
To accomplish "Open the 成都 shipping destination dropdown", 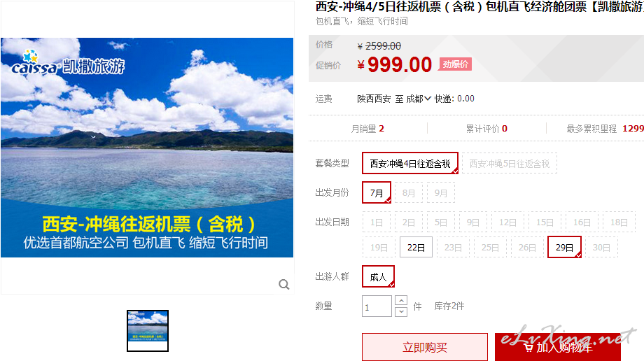I will pos(419,99).
